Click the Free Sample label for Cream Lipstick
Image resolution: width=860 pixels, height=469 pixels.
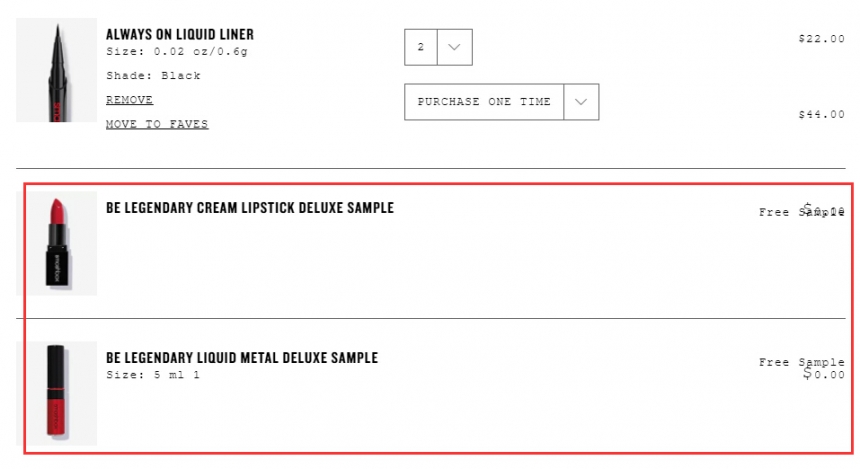[802, 212]
